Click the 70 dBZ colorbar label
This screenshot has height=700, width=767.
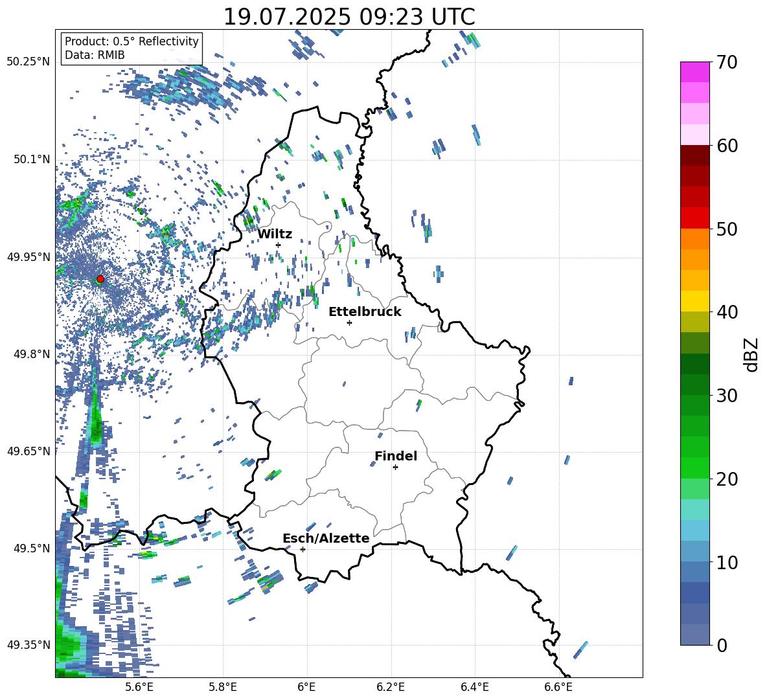pos(726,63)
